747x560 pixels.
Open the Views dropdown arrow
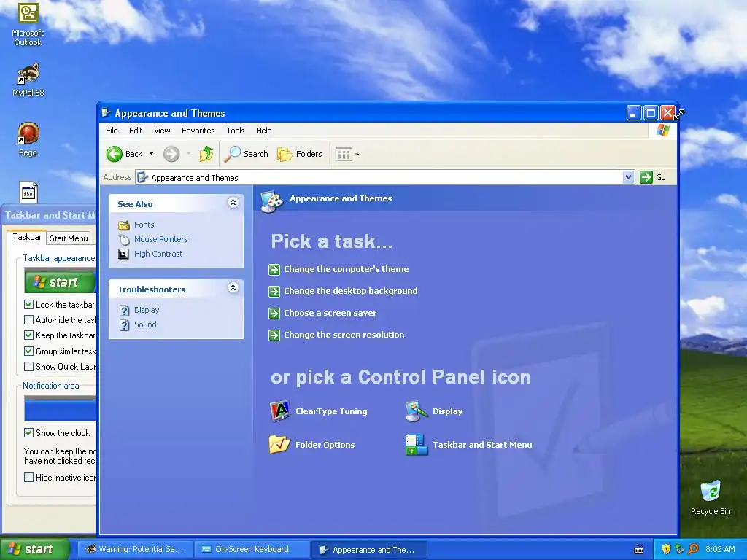tap(357, 155)
